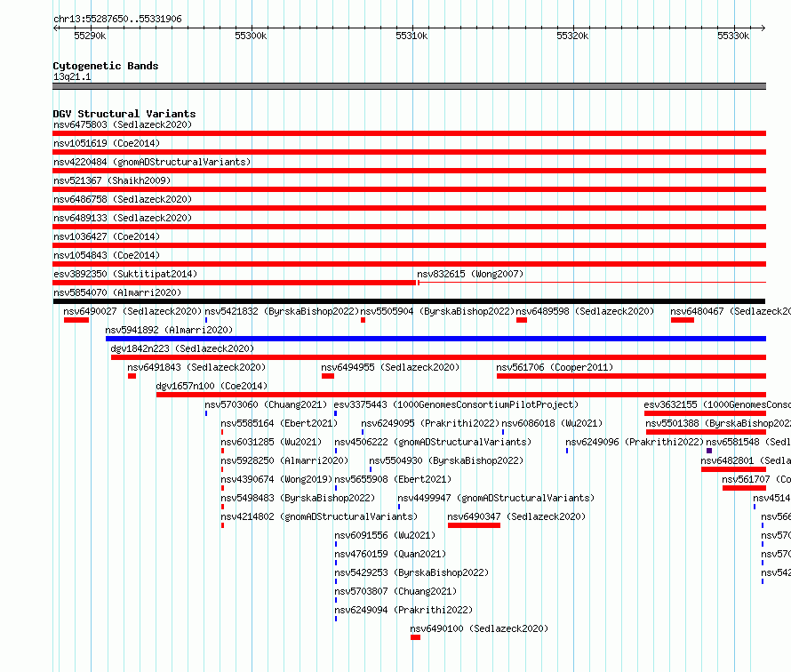The image size is (791, 672).
Task: Open variant nsv6486758 (Sedlazeck2020)
Action: 123,199
